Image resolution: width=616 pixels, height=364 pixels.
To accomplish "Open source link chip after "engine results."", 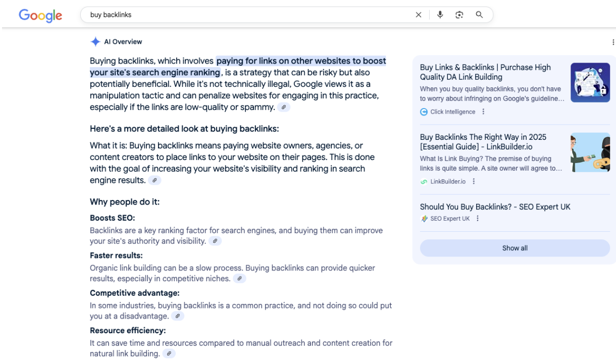I will click(155, 180).
